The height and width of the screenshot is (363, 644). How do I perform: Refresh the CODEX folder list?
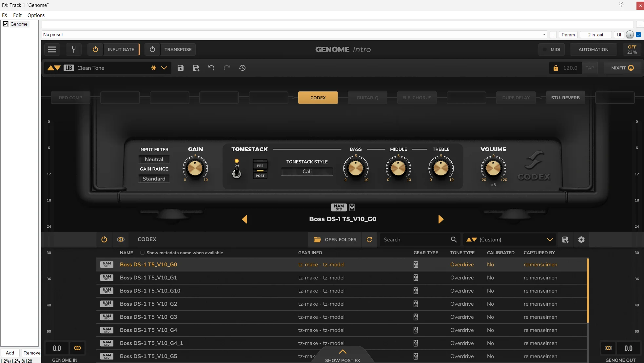click(x=369, y=239)
